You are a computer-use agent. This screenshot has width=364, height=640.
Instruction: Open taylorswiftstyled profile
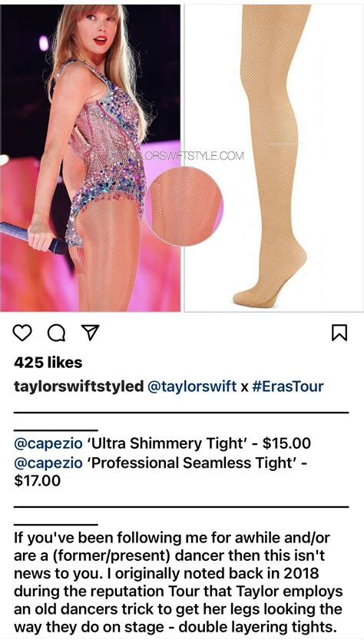tap(79, 386)
